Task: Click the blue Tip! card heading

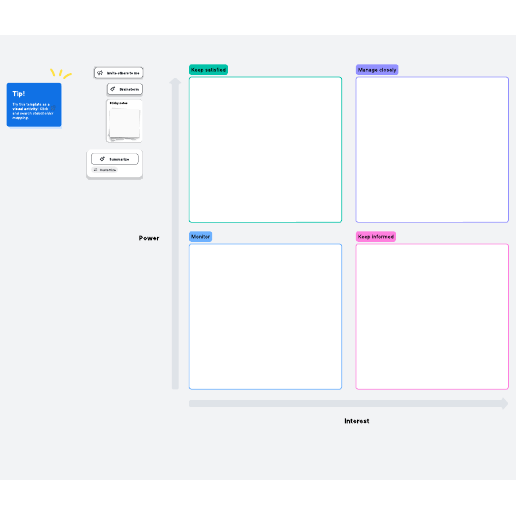Action: pos(19,94)
